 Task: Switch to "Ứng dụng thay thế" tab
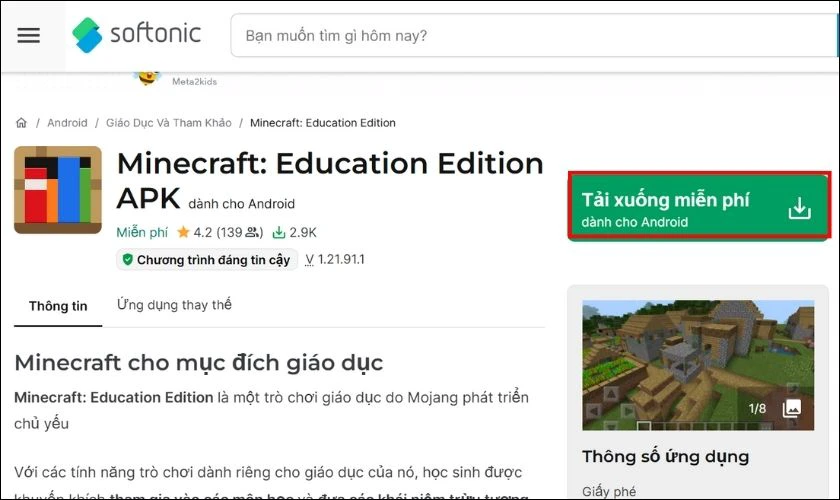pos(174,304)
